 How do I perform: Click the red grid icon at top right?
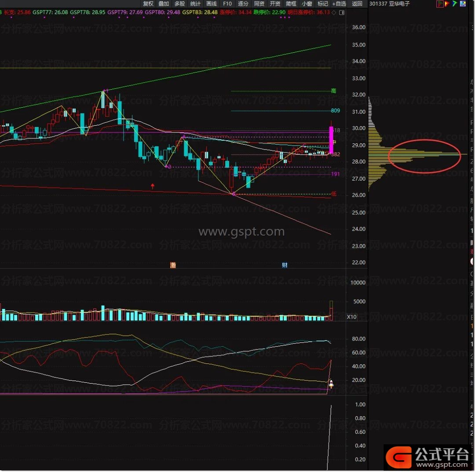[440, 4]
